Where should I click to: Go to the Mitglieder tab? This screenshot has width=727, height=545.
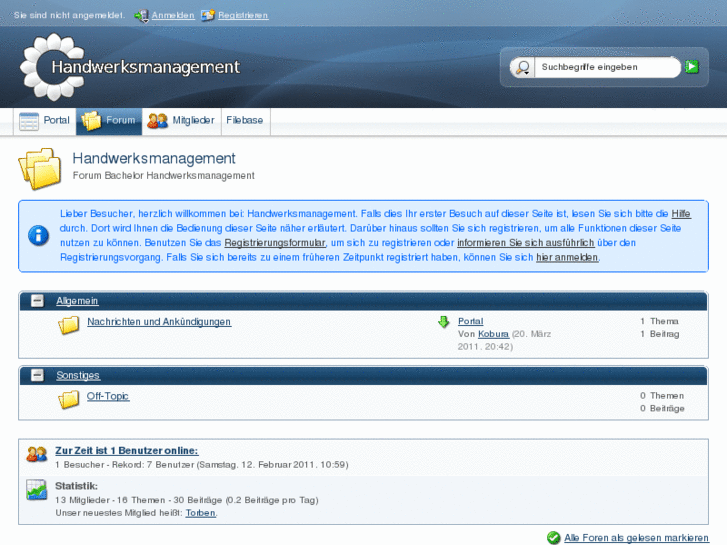(182, 121)
